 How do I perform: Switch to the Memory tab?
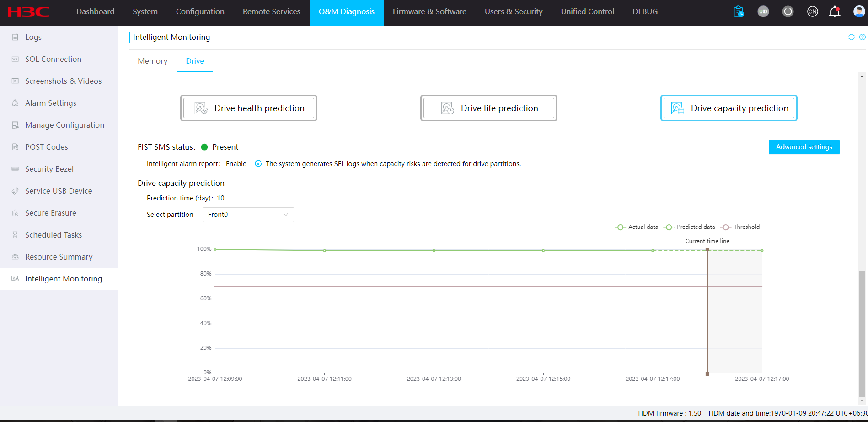(152, 61)
